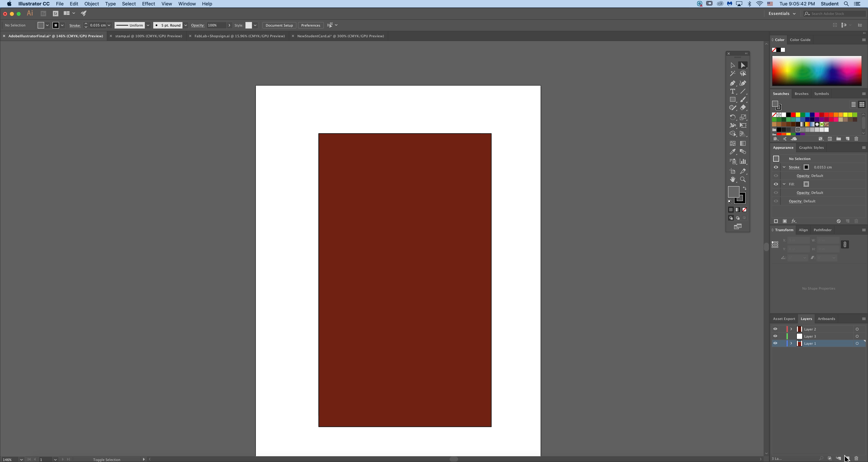Switch swatches to list view

(x=854, y=104)
